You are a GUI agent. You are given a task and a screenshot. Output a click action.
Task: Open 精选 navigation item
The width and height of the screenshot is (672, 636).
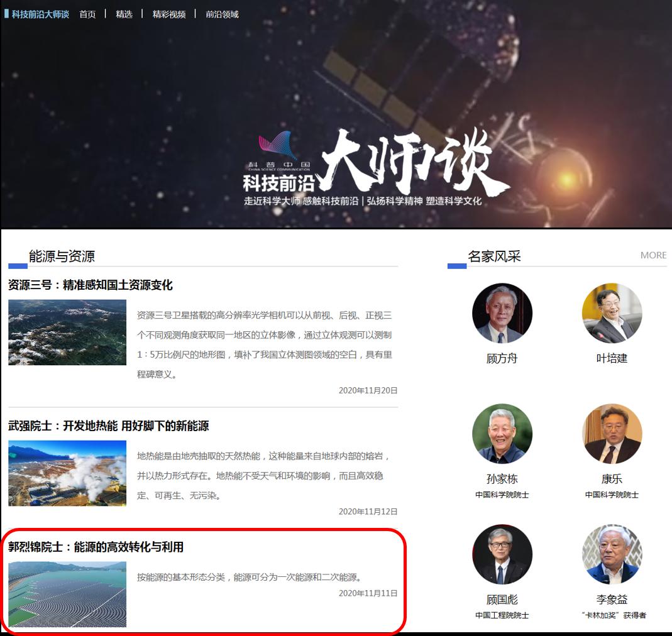124,14
